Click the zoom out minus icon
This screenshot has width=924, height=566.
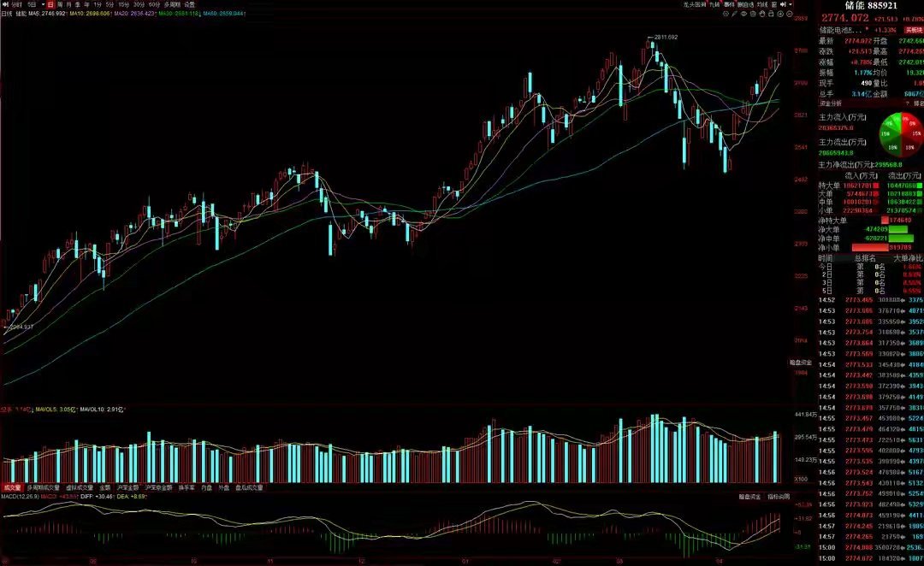click(790, 15)
